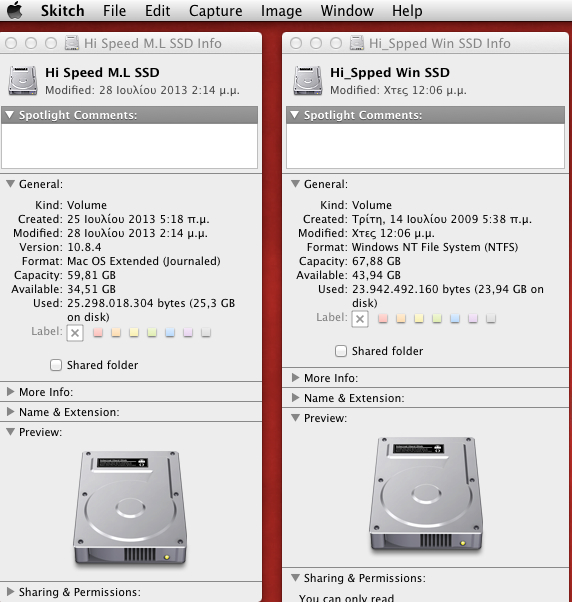Click available value '34,51 GB'
The height and width of the screenshot is (602, 572).
tap(91, 289)
